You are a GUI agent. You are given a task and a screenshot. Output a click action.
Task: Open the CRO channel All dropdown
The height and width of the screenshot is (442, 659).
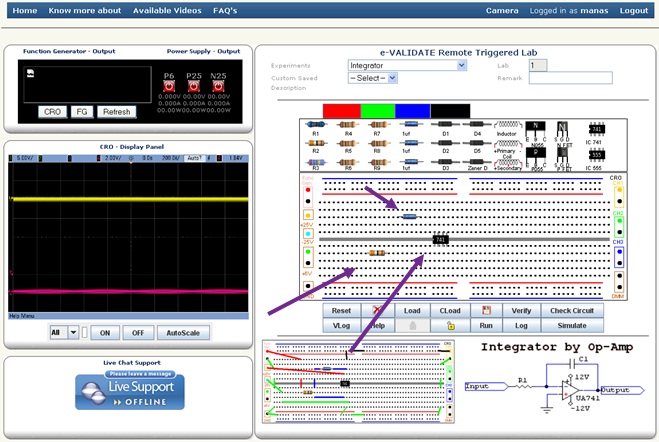click(64, 333)
